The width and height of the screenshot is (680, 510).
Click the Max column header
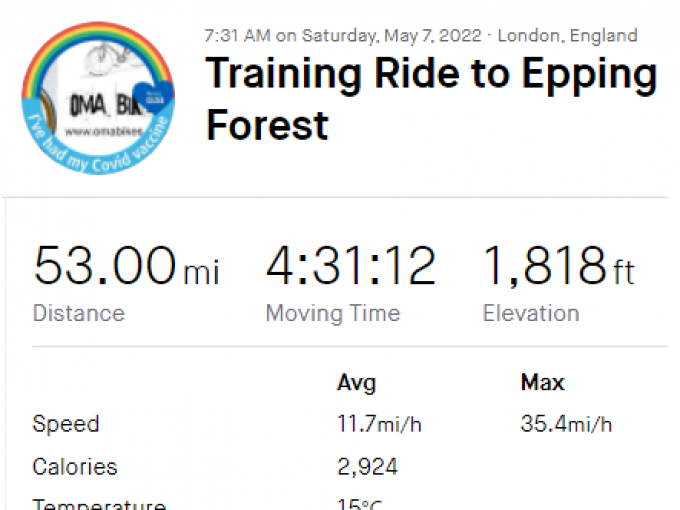tap(542, 383)
